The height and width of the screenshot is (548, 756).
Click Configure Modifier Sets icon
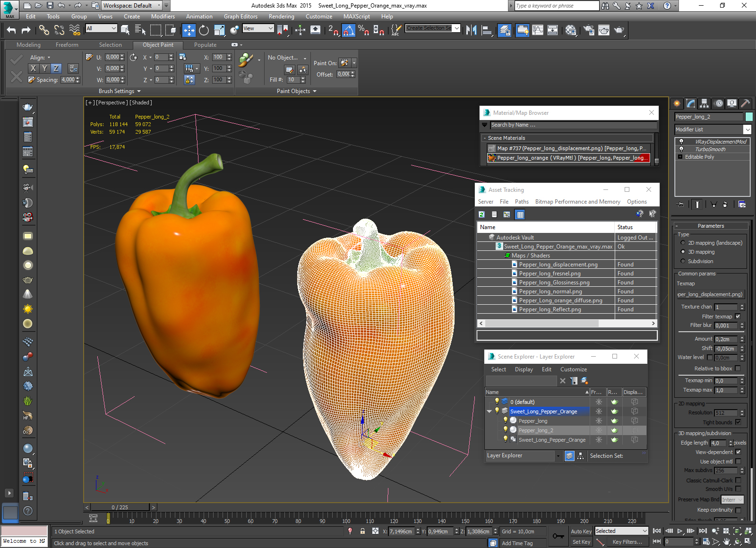(x=742, y=204)
